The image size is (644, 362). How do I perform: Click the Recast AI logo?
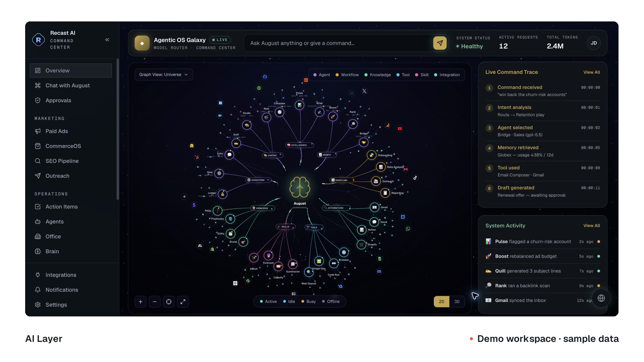point(38,40)
